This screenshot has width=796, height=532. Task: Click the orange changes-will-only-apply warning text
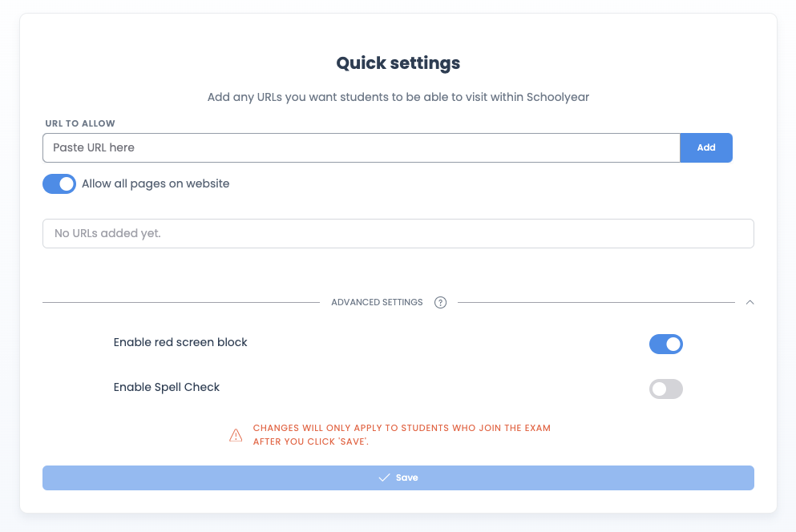coord(402,434)
